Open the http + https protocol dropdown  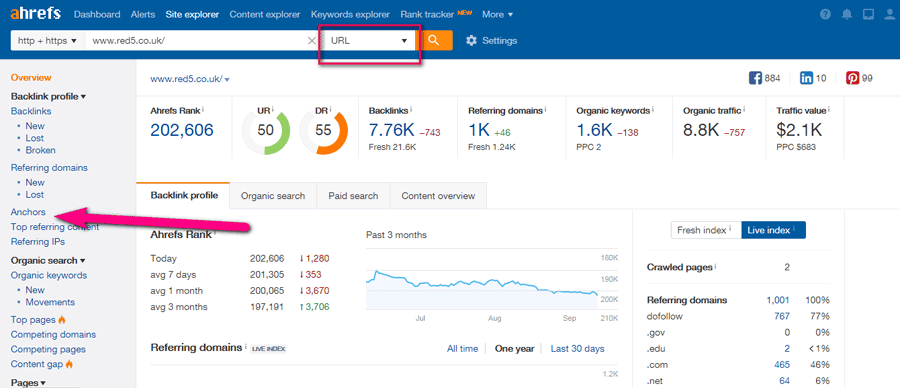(x=48, y=40)
